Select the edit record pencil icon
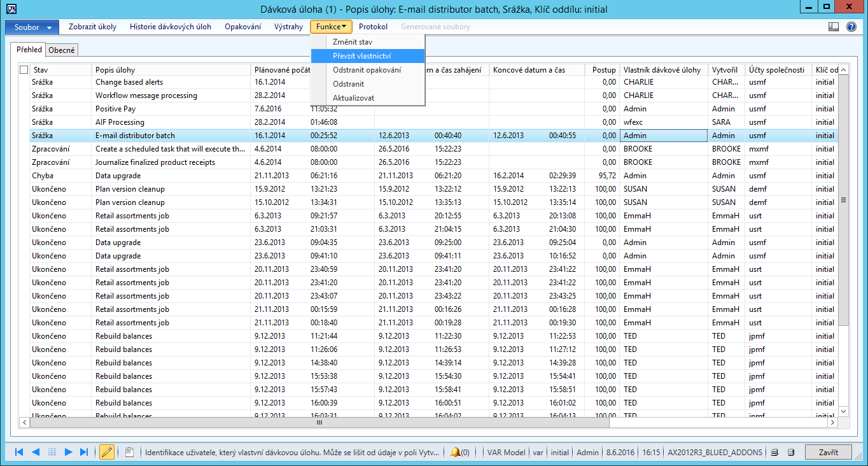This screenshot has height=466, width=868. pyautogui.click(x=107, y=452)
